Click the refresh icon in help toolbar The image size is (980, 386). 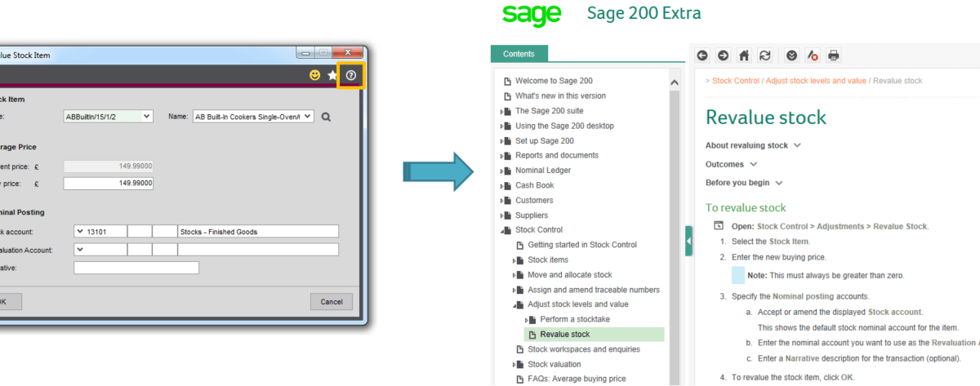[765, 55]
